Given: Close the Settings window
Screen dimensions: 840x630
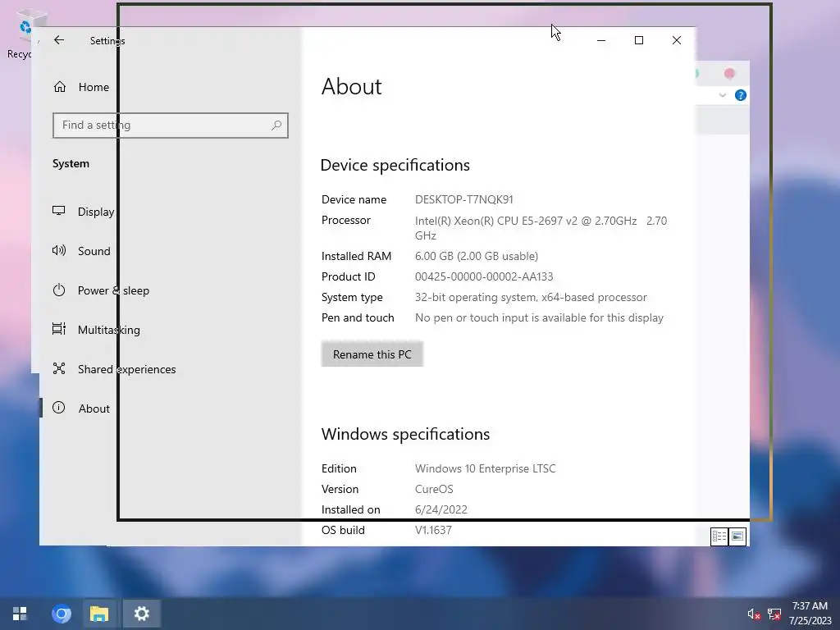Looking at the screenshot, I should [677, 40].
